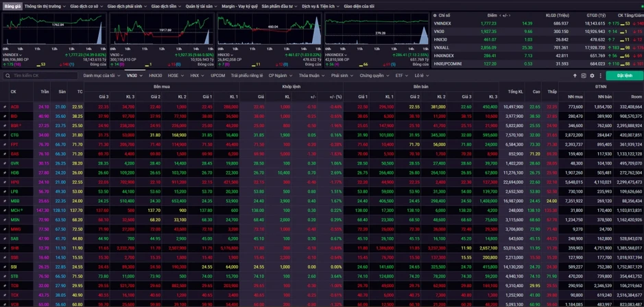Open the CP Ngành dropdown

click(x=280, y=76)
